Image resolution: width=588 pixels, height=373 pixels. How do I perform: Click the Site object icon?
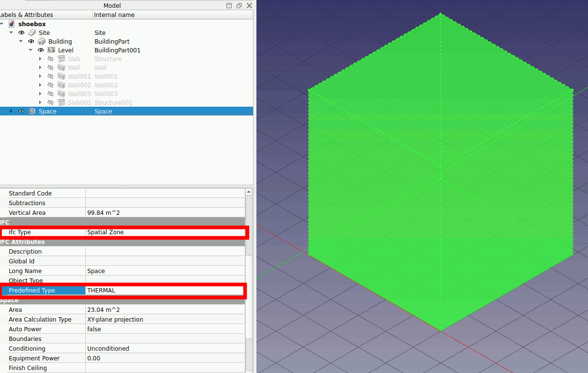pos(32,32)
